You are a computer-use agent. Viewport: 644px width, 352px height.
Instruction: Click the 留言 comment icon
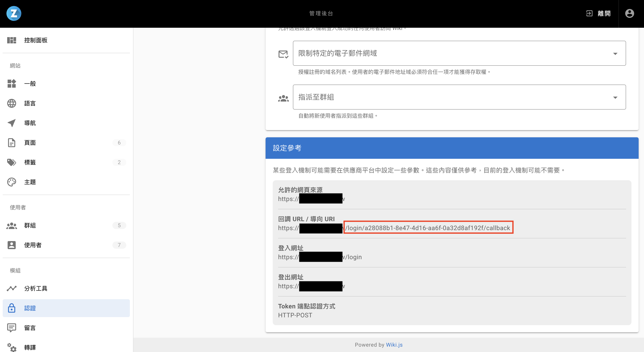coord(11,328)
